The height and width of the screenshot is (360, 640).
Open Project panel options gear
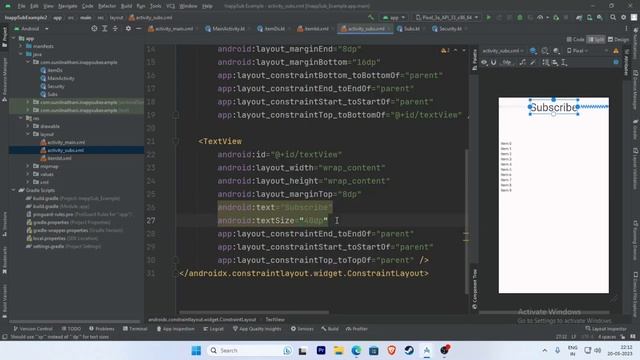coord(128,29)
